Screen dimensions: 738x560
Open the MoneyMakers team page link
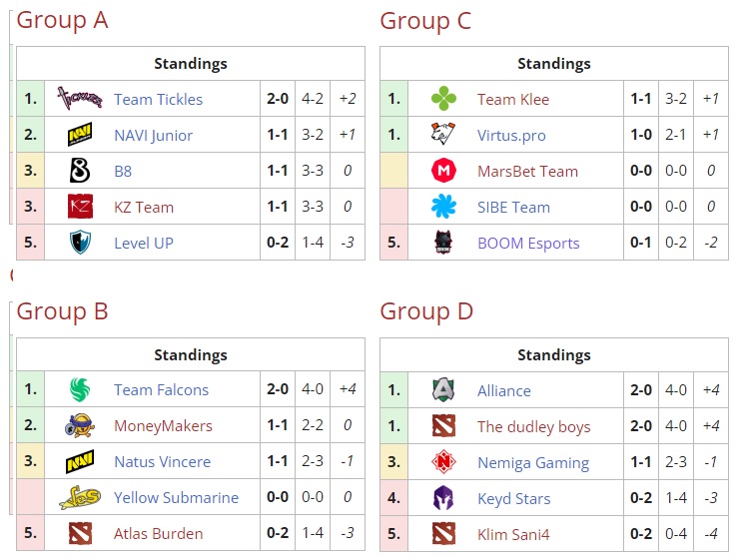(x=163, y=426)
